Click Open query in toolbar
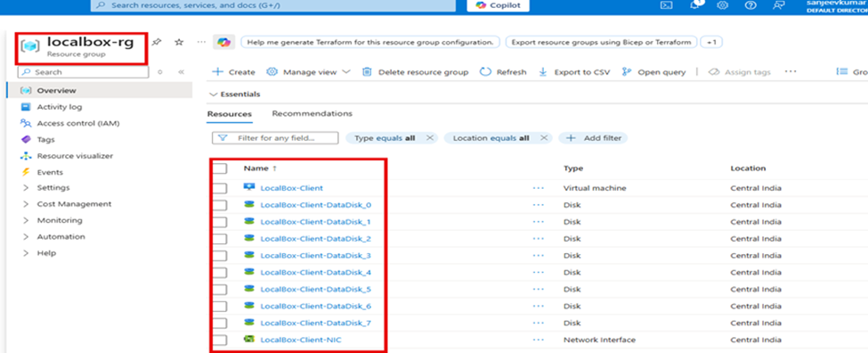 pos(653,72)
